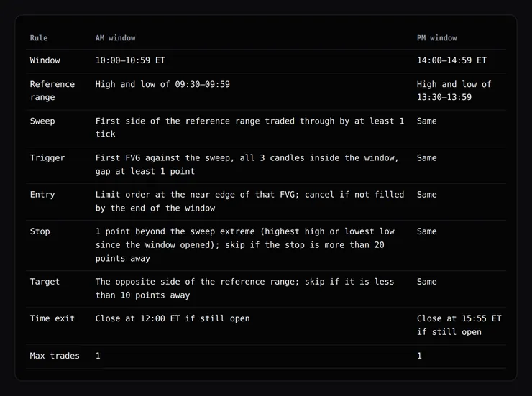
Task: Click 'Same' in the Entry row
Action: (x=427, y=195)
